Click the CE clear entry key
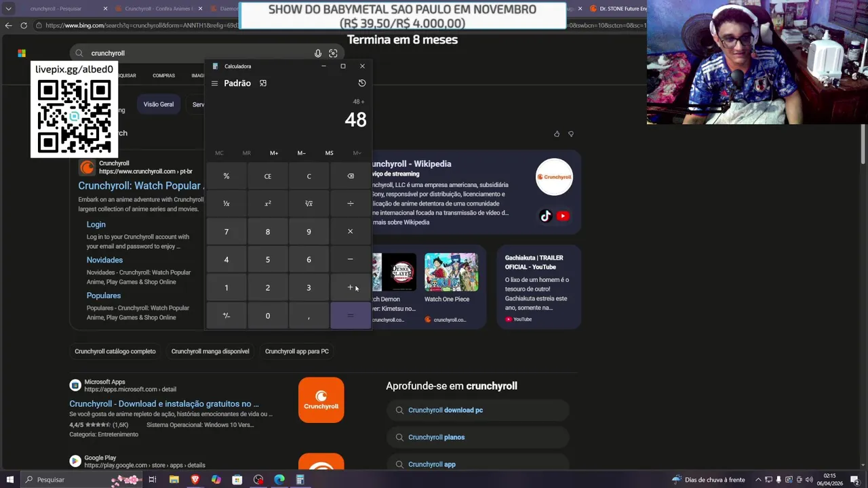The image size is (868, 488). pos(268,176)
